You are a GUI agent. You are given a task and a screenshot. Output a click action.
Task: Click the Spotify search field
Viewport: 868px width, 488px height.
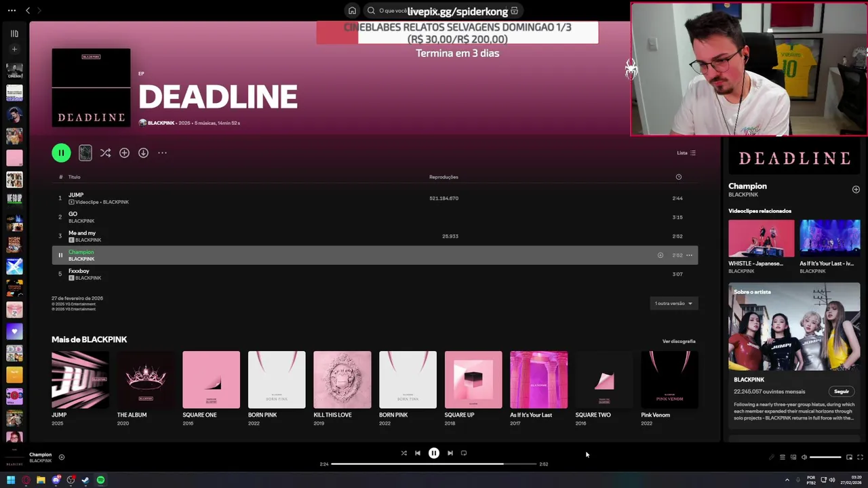click(x=443, y=11)
